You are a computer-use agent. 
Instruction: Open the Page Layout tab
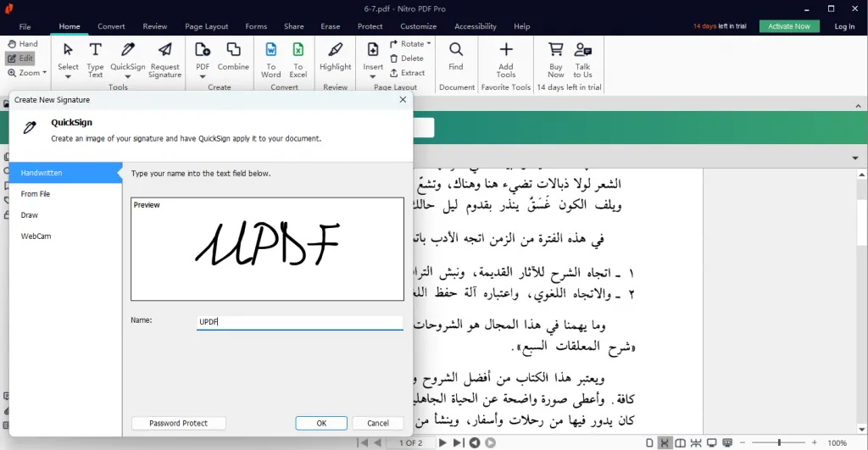pyautogui.click(x=207, y=26)
